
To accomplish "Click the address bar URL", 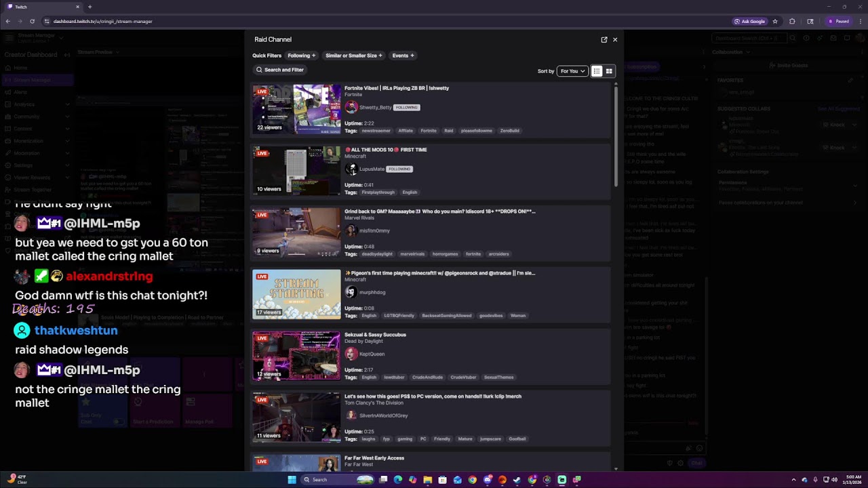I will point(103,21).
